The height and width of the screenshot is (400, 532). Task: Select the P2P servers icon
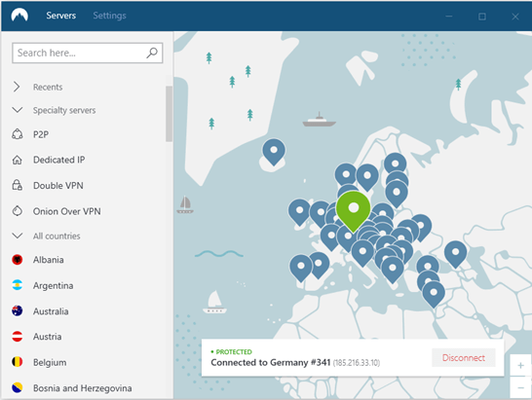coord(18,134)
